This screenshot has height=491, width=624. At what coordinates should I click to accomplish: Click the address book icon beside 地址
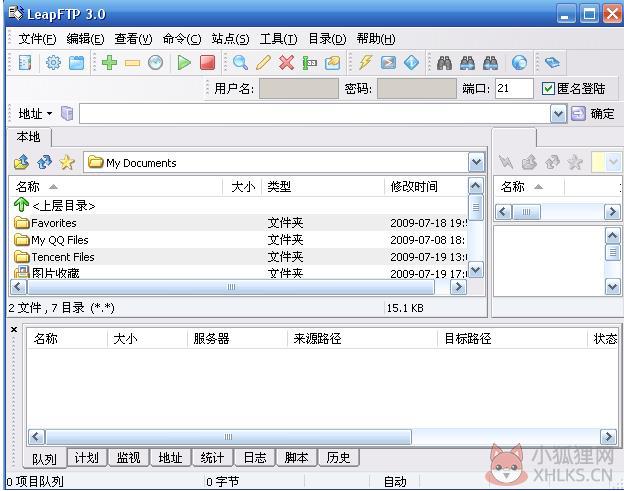click(67, 113)
